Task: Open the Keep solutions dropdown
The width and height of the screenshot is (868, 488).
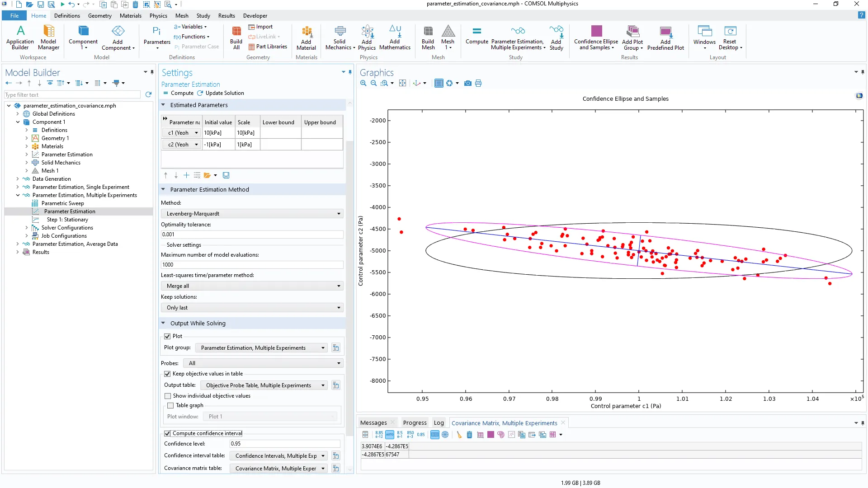Action: pyautogui.click(x=252, y=308)
